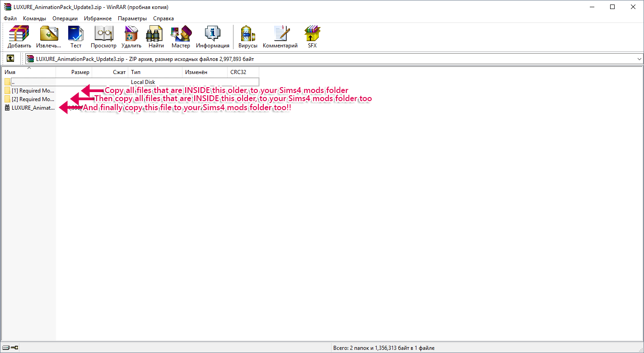Select the parent folder '..' row
The height and width of the screenshot is (353, 644).
(131, 82)
